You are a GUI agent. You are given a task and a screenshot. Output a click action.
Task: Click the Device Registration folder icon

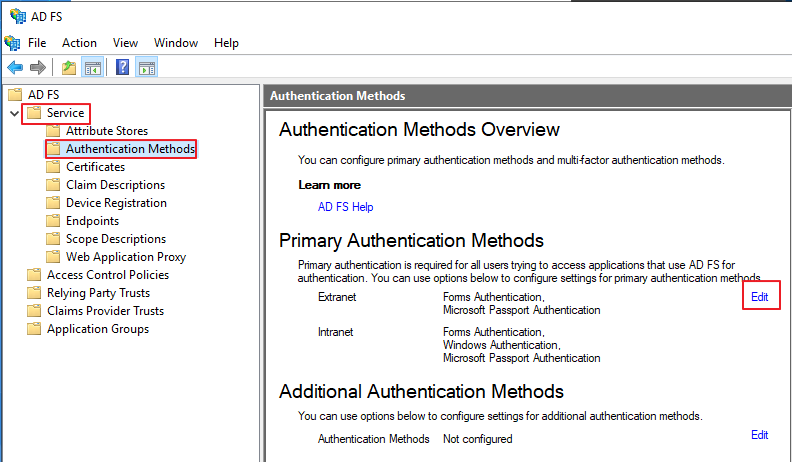click(x=53, y=203)
